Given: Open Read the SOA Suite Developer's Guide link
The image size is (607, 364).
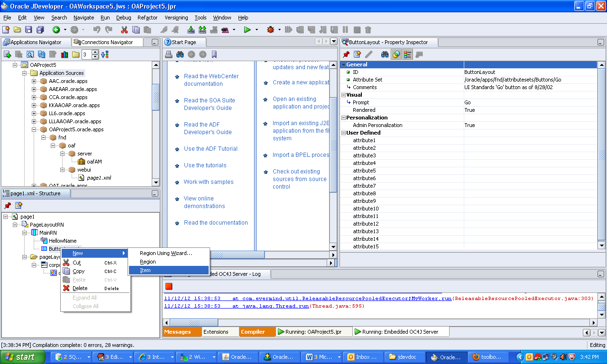Looking at the screenshot, I should 209,104.
